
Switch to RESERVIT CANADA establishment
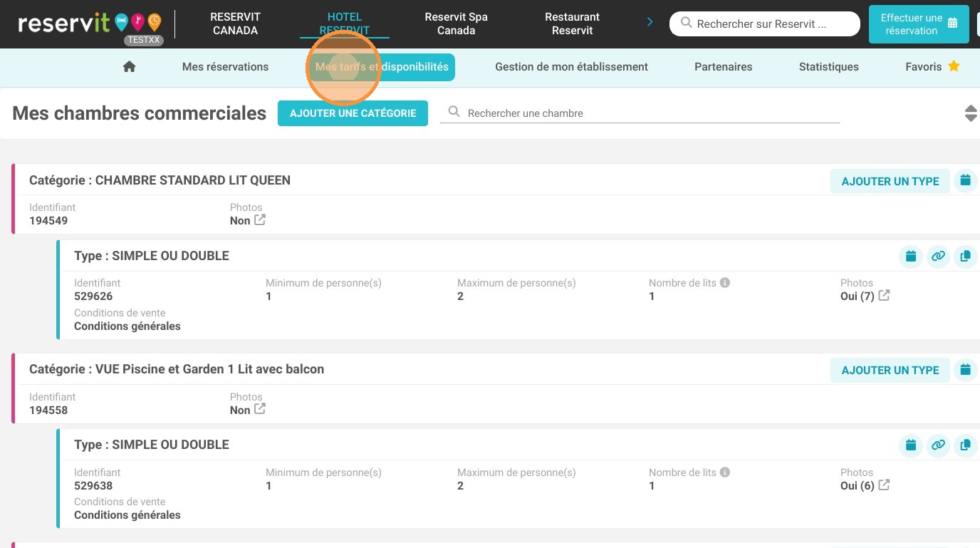coord(235,24)
